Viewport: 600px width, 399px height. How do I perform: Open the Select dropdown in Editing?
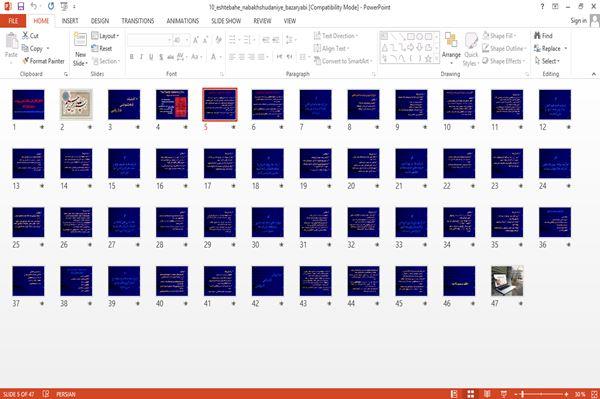(547, 61)
